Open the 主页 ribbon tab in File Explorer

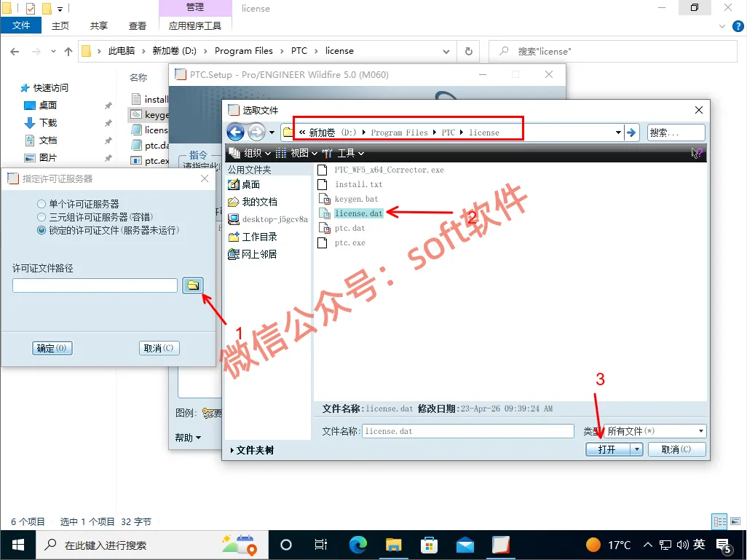point(60,25)
